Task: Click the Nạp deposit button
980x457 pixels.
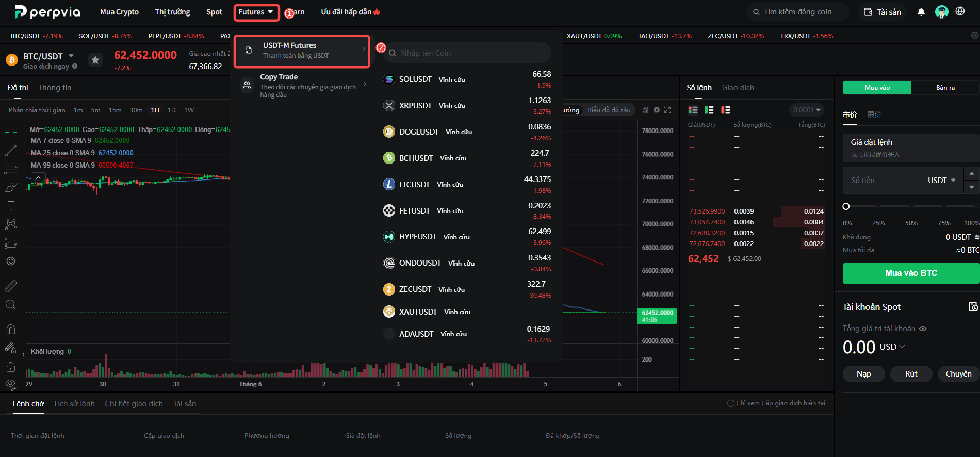Action: 864,374
